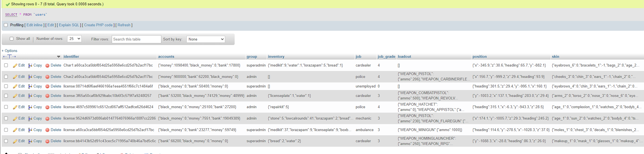The height and width of the screenshot is (154, 644).
Task: Open column visibility dropdown arrow beside identifier
Action: tap(59, 57)
